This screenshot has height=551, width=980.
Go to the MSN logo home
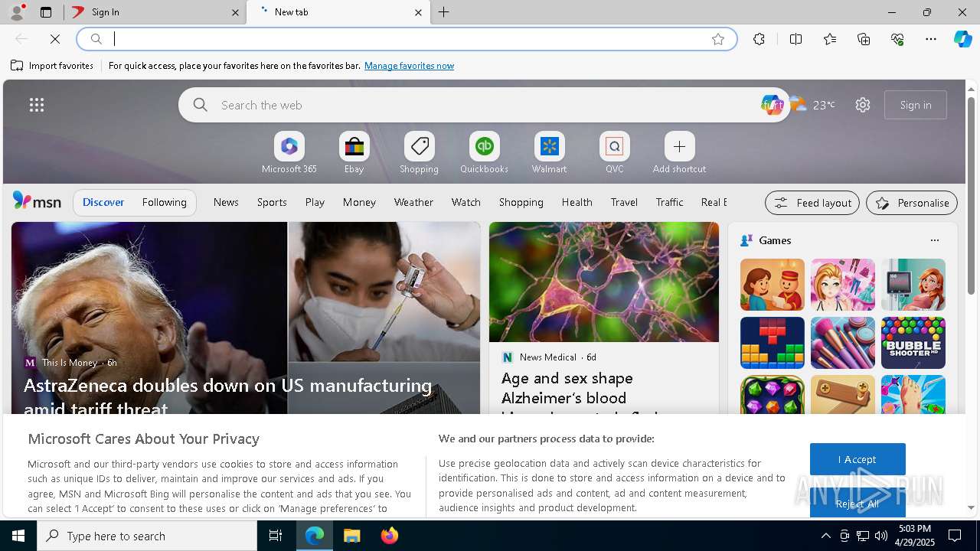pos(37,201)
